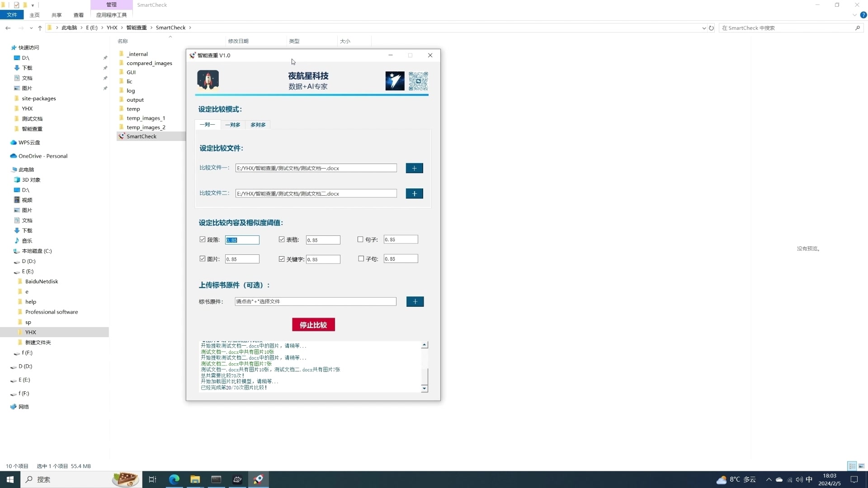Click the YHX breadcrumb segment

[x=112, y=28]
